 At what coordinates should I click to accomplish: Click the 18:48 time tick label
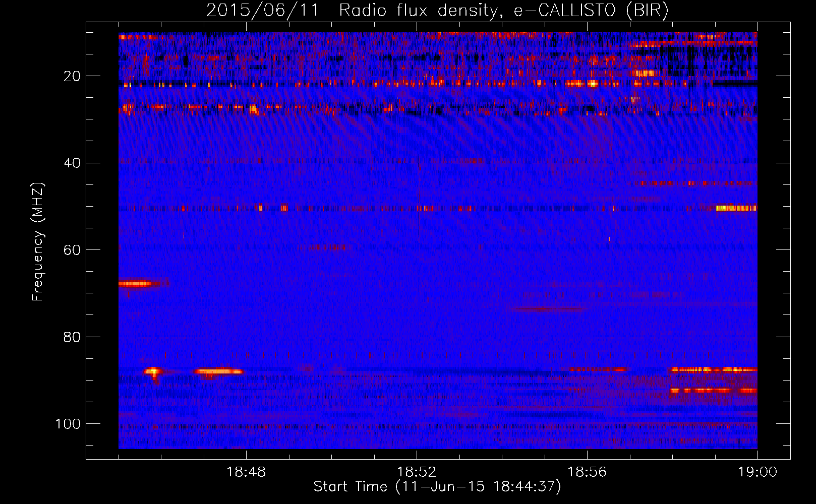pos(246,472)
